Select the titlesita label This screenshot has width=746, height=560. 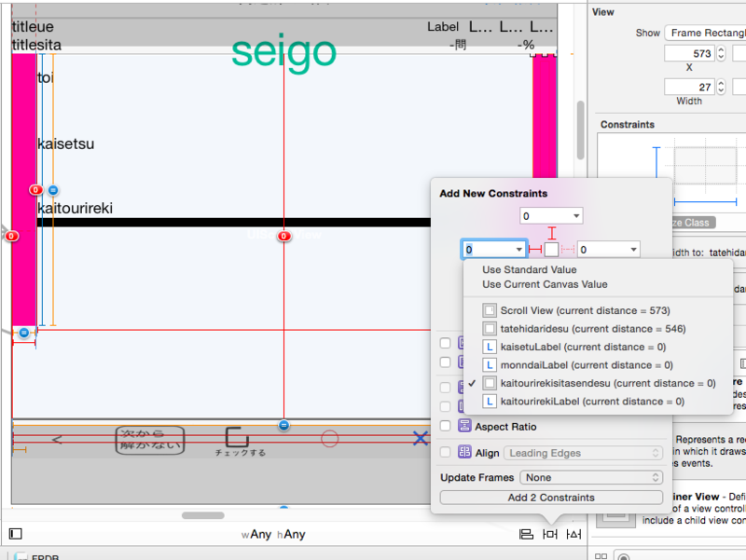pos(36,45)
